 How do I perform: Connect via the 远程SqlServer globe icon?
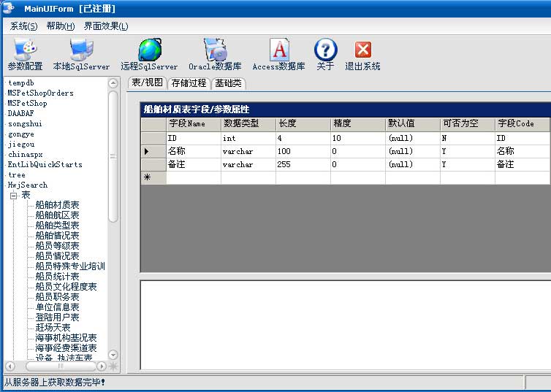point(149,50)
